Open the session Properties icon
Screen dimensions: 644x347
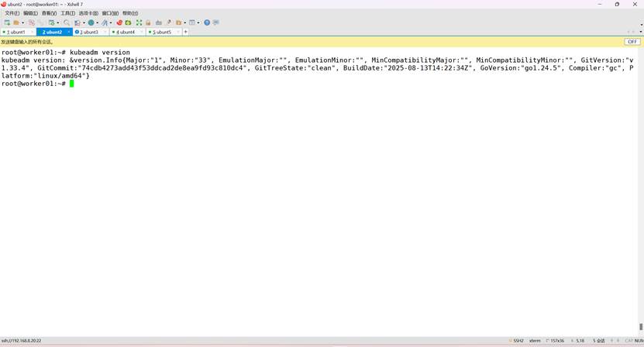[x=52, y=22]
